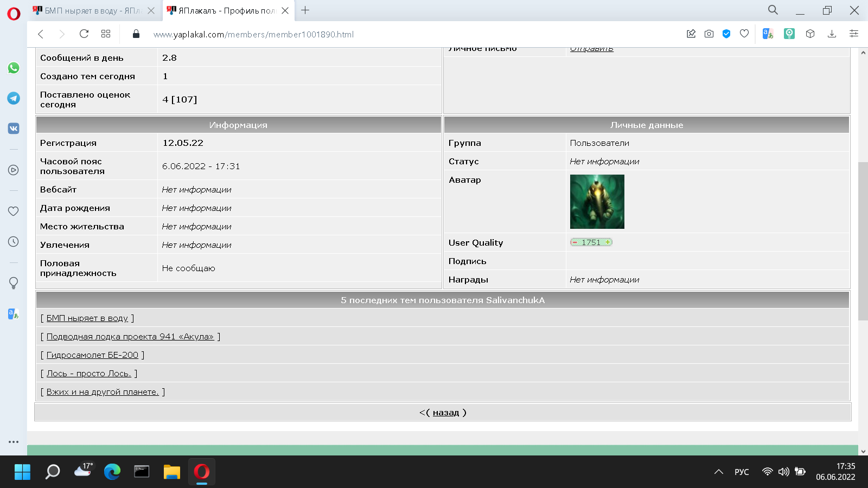Open the lightbulb suggestions sidebar icon
Screen dimensions: 868x488
tap(14, 282)
